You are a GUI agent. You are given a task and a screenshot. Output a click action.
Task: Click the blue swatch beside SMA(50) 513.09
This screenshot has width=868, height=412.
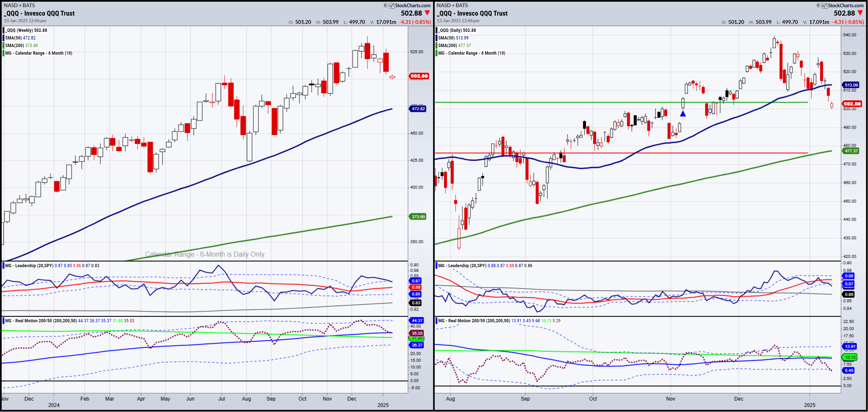click(x=437, y=38)
